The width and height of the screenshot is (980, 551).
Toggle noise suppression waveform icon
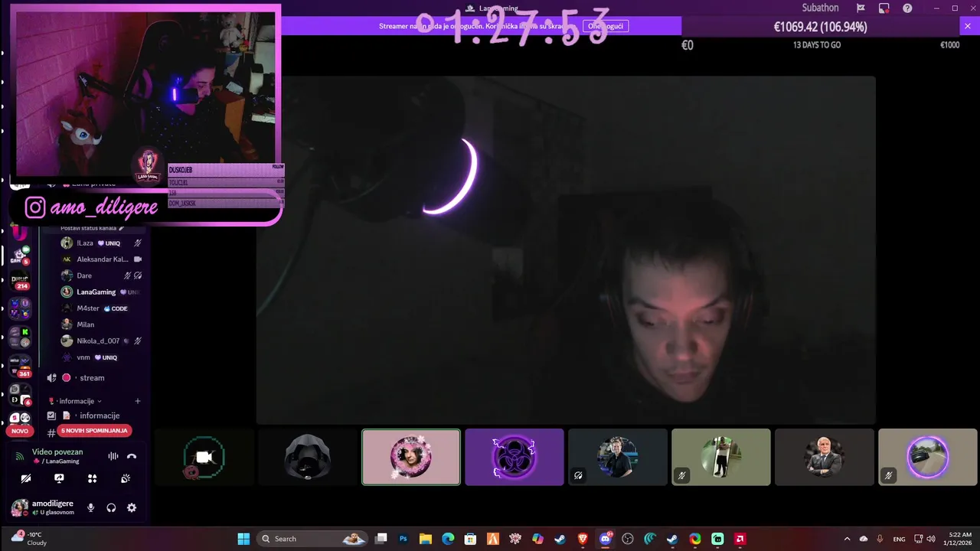point(113,456)
